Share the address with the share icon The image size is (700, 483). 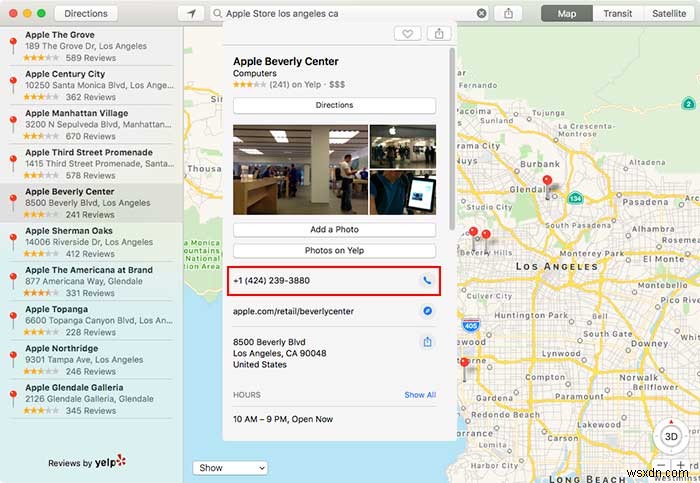click(x=427, y=342)
